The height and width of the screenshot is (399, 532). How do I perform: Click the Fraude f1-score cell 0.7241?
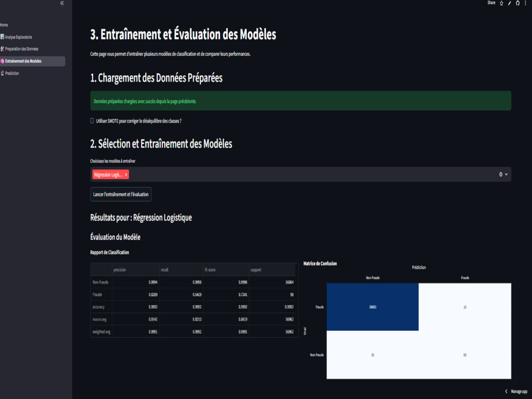226,295
